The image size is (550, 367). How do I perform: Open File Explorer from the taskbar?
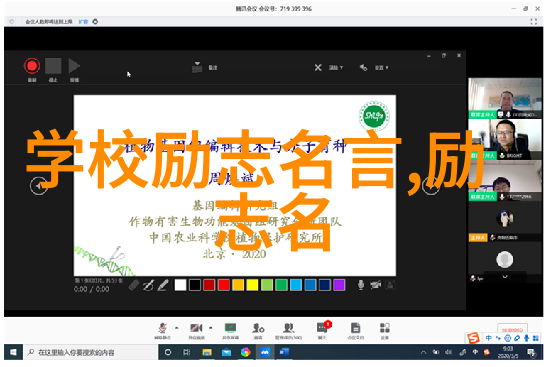point(207,352)
